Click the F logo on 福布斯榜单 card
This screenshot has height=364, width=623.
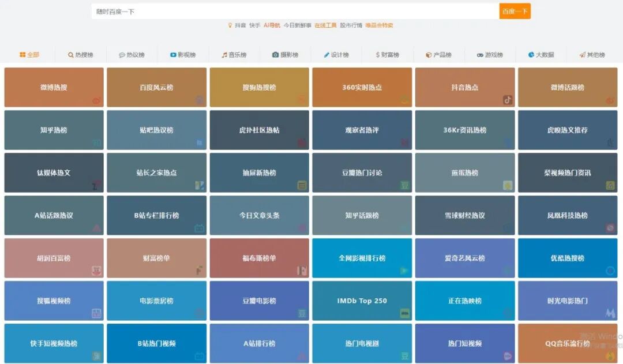coord(302,271)
